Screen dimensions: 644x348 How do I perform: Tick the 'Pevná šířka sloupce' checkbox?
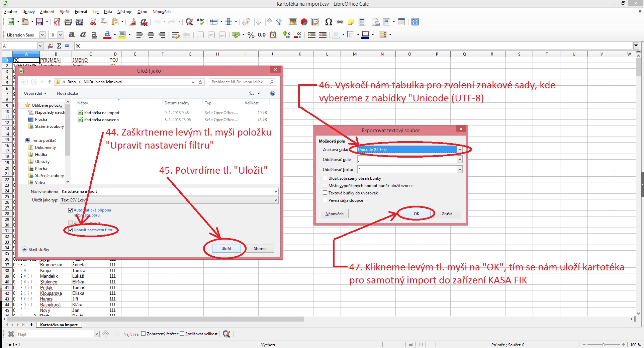click(325, 200)
